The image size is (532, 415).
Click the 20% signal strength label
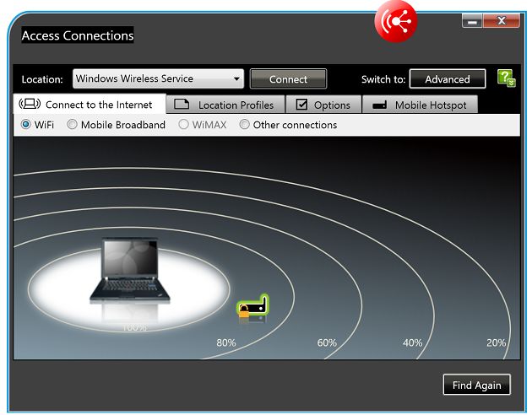[496, 342]
